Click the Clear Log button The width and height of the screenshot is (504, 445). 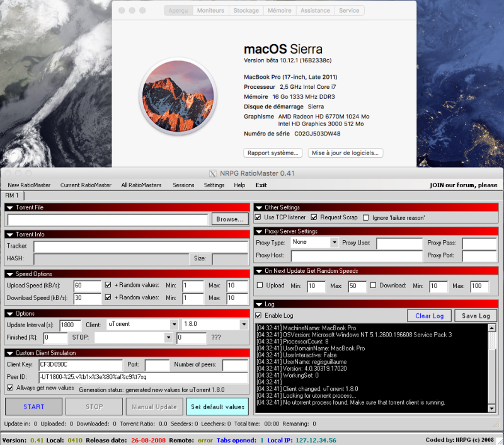pyautogui.click(x=430, y=316)
